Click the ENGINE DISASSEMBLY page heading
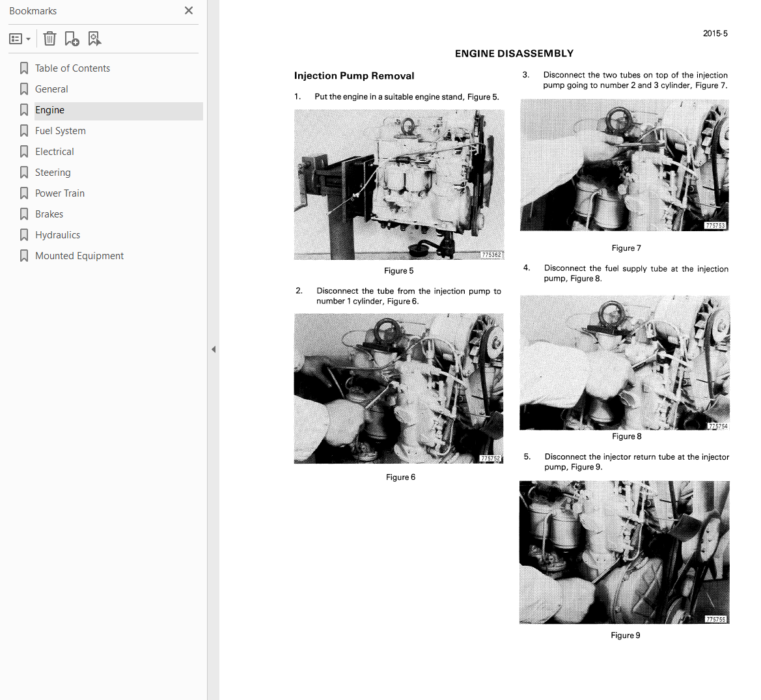 (x=514, y=53)
